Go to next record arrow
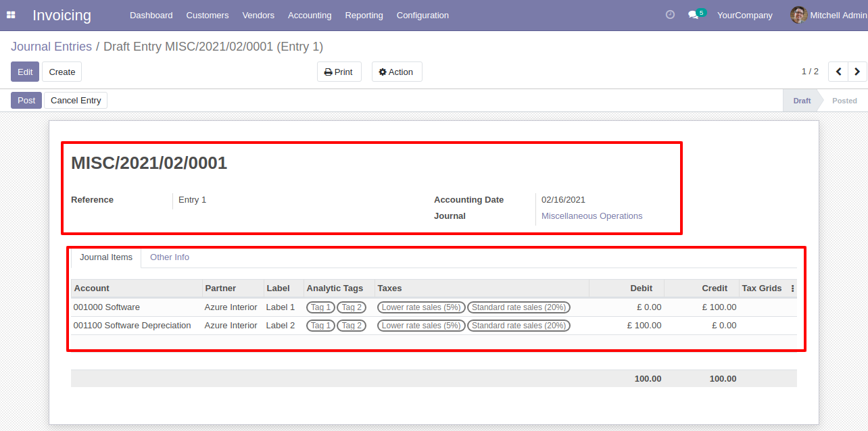868x431 pixels. 857,72
